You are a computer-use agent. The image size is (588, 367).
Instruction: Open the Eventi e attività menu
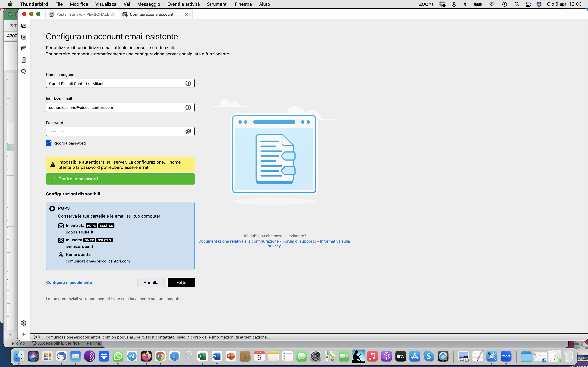183,4
